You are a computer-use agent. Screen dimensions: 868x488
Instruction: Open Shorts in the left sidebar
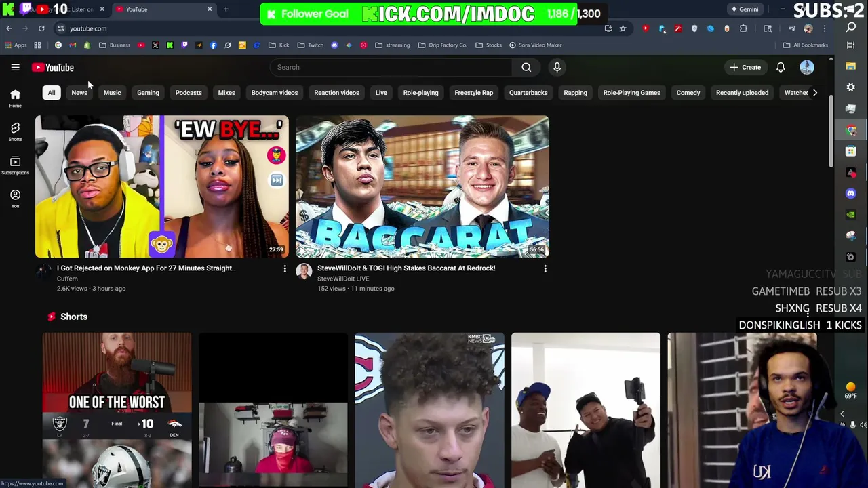coord(15,131)
